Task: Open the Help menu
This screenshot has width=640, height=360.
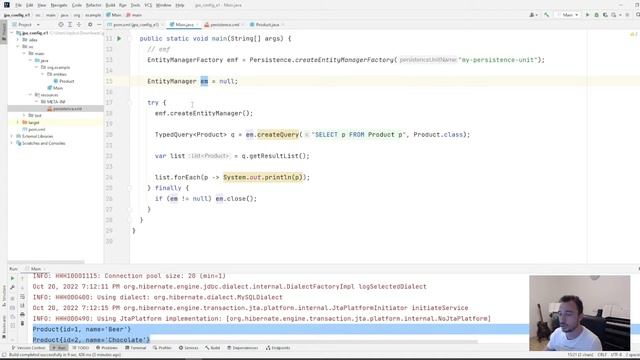Action: click(180, 5)
